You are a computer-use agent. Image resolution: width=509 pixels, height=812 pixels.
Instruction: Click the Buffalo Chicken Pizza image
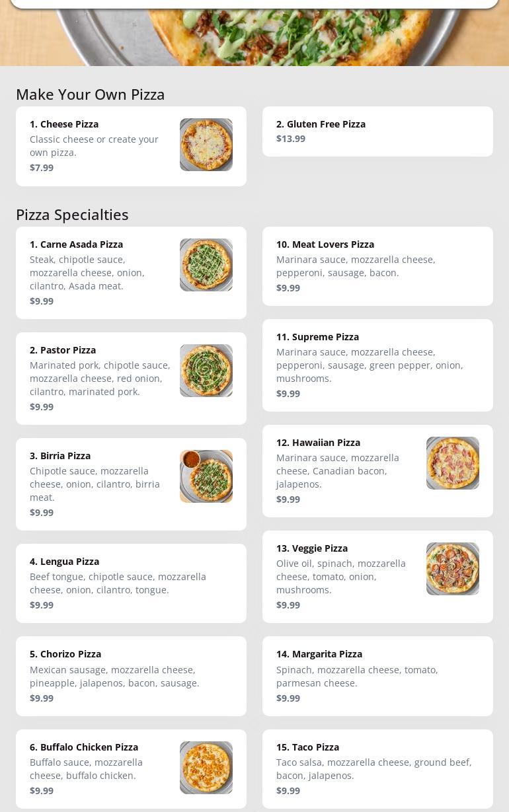pyautogui.click(x=206, y=768)
